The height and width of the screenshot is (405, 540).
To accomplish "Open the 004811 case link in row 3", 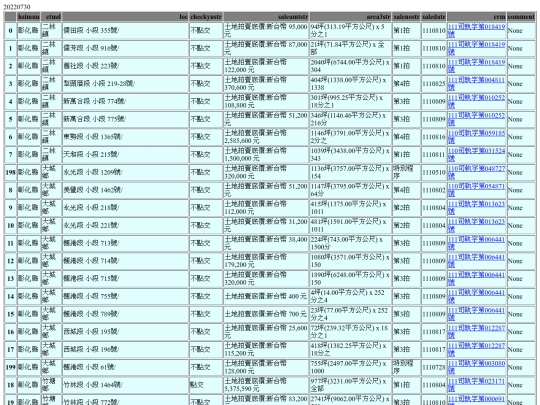I will pos(476,84).
